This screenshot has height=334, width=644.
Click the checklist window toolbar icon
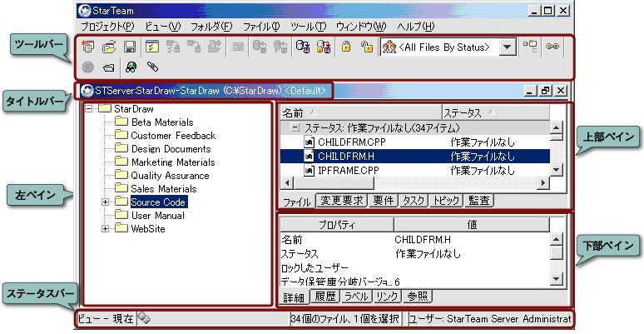(152, 47)
